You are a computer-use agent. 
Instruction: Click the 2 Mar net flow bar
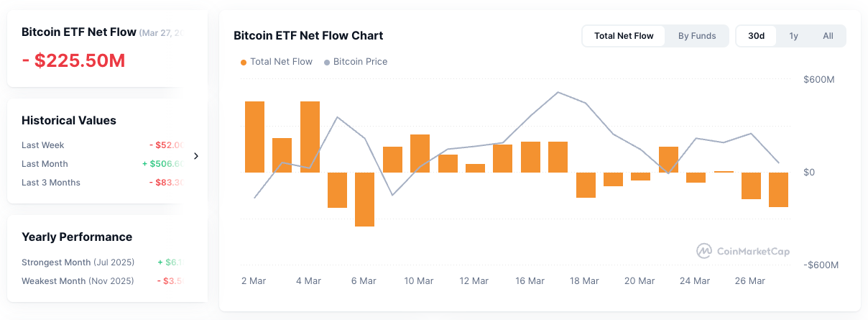point(255,137)
